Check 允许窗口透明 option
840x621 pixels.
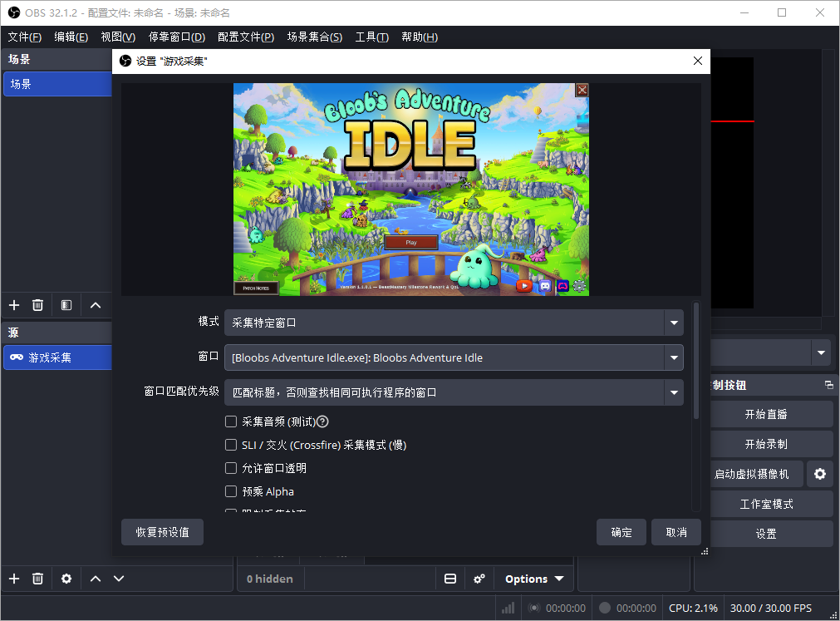pyautogui.click(x=231, y=468)
